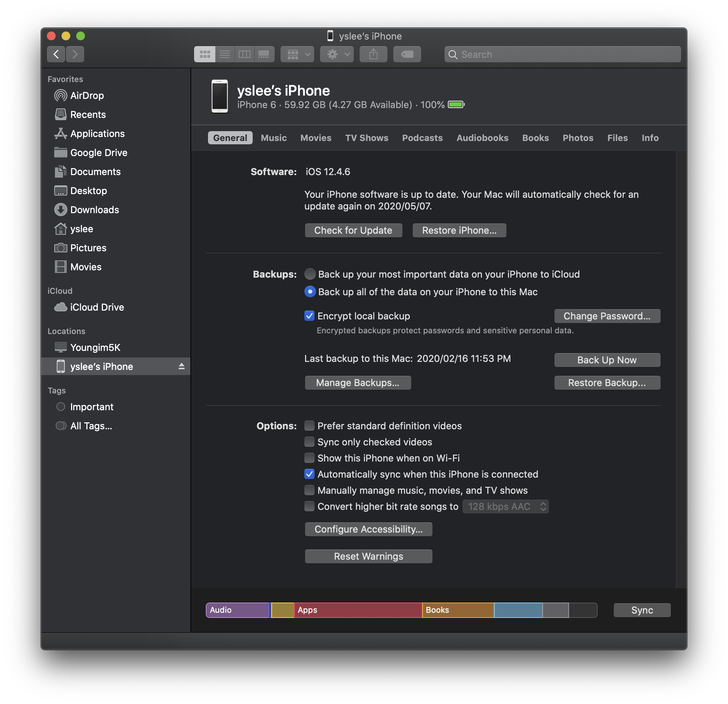Image resolution: width=728 pixels, height=704 pixels.
Task: Open the 128 kbps AAC bitrate dropdown
Action: (x=505, y=506)
